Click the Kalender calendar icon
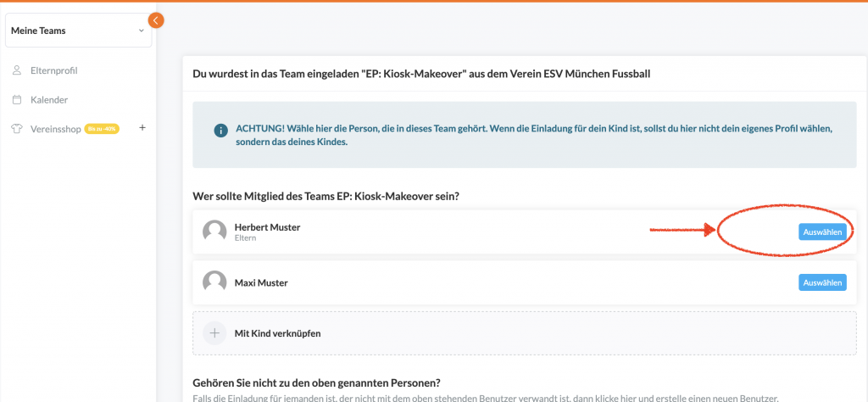 click(x=17, y=100)
